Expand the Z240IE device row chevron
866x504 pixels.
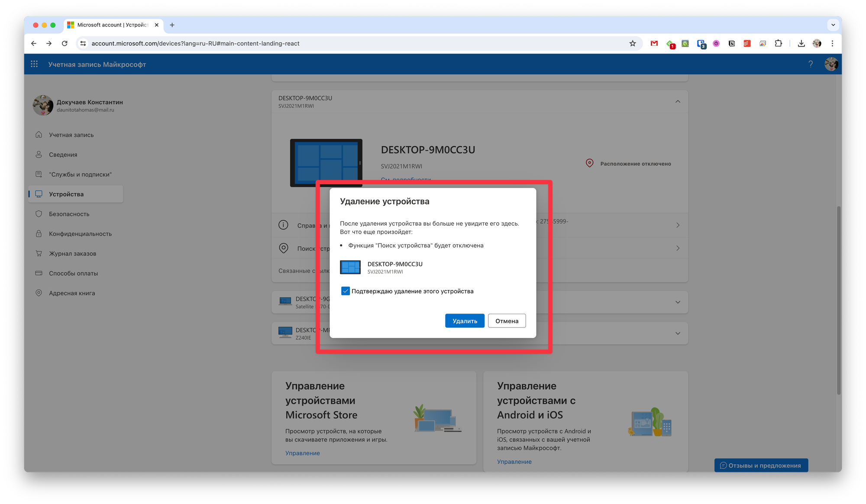pyautogui.click(x=678, y=334)
